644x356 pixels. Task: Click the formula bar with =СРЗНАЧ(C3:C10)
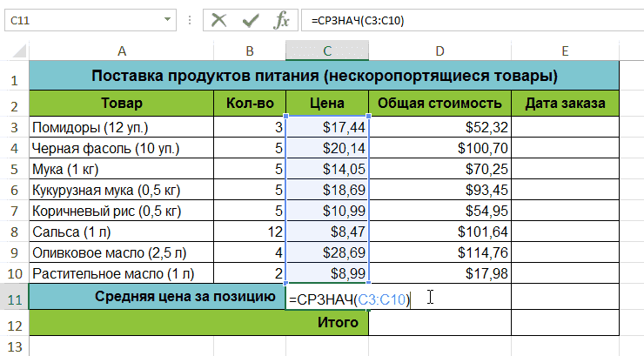473,20
